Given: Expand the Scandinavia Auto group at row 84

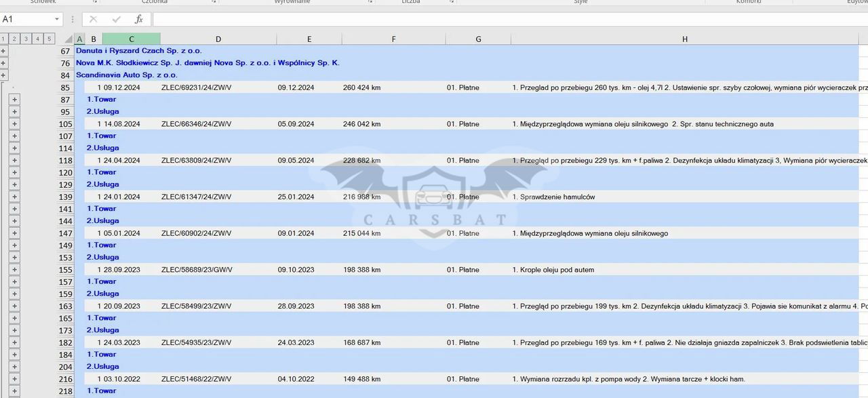Looking at the screenshot, I should pos(3,75).
